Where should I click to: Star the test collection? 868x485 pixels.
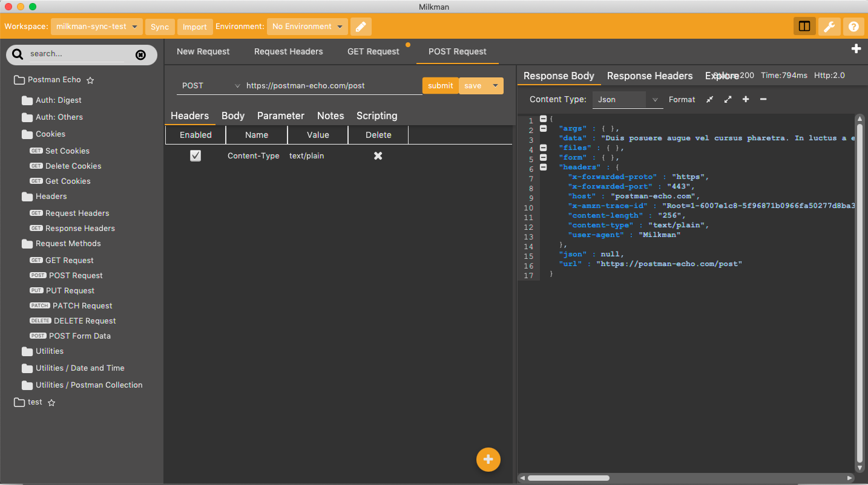tap(51, 402)
